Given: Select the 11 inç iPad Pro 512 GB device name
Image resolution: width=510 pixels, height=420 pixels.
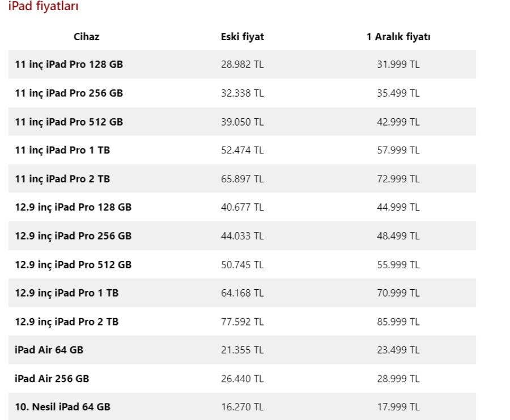Looking at the screenshot, I should point(69,122).
